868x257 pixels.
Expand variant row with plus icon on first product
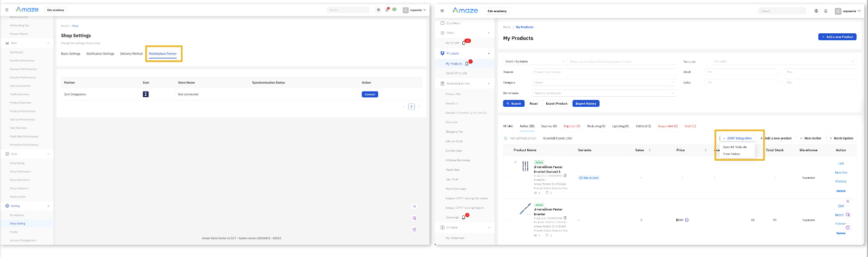tap(515, 162)
